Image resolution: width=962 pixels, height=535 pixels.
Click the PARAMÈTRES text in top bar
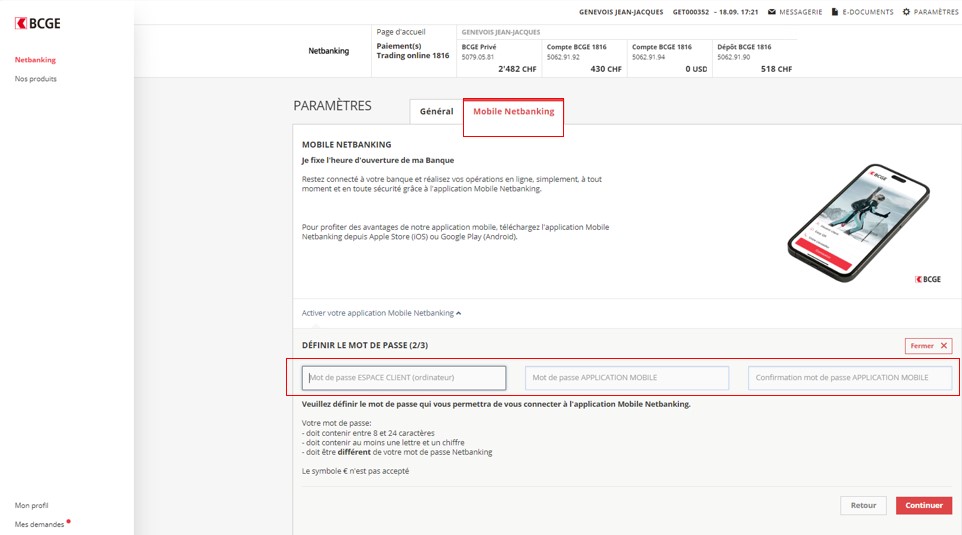tap(936, 12)
